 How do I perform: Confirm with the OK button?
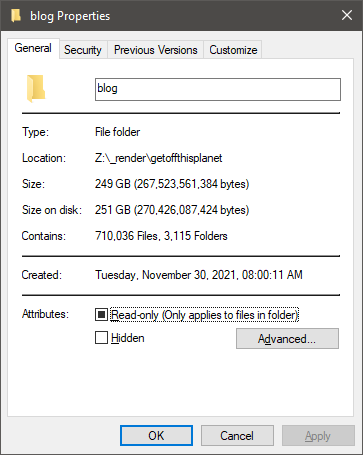tap(156, 435)
